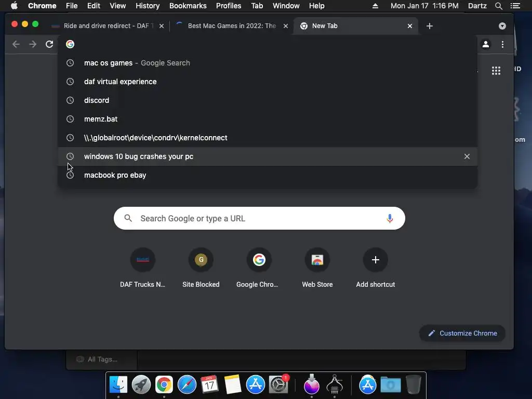Choose the macbook pro ebay suggestion

268,175
